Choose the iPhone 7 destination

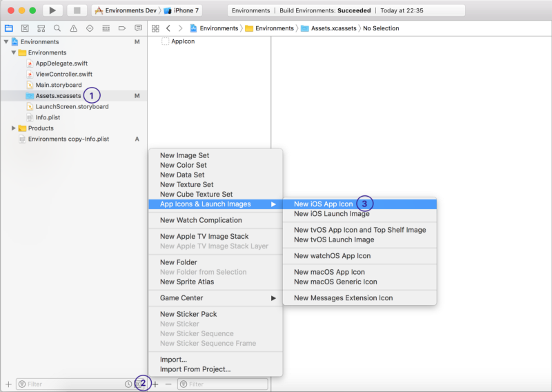(181, 10)
